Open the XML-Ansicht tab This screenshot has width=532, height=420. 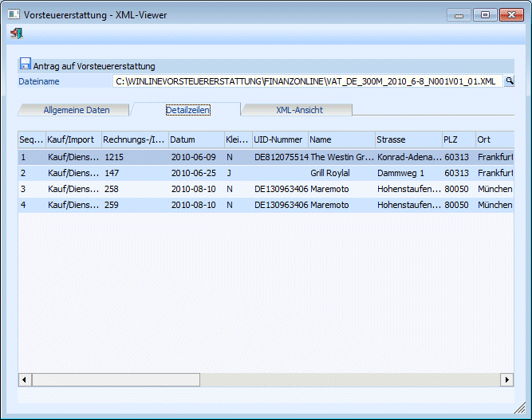(x=299, y=110)
